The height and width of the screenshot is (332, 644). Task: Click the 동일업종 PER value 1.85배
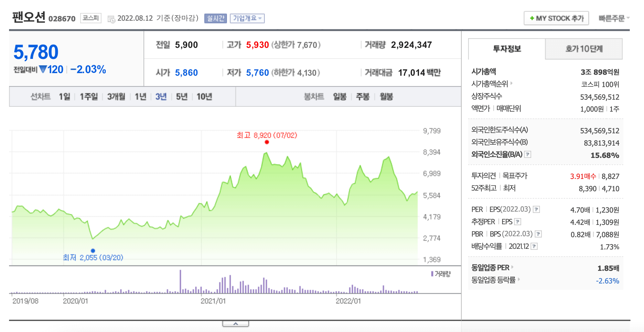(608, 268)
